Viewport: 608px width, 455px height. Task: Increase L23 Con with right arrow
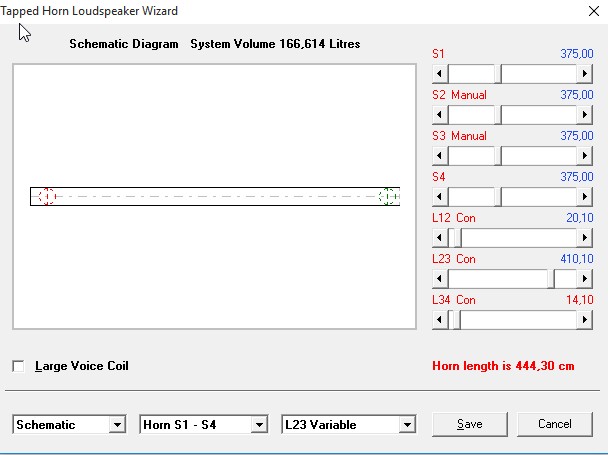coord(585,279)
